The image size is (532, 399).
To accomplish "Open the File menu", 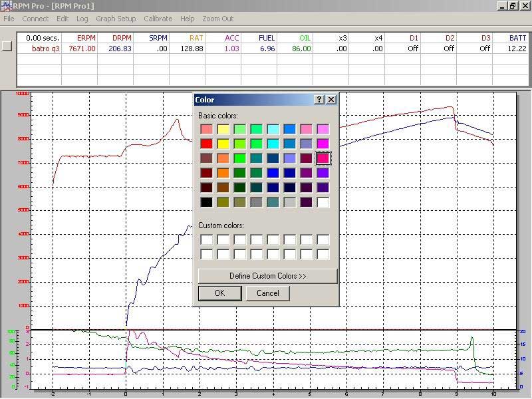I will [x=9, y=19].
